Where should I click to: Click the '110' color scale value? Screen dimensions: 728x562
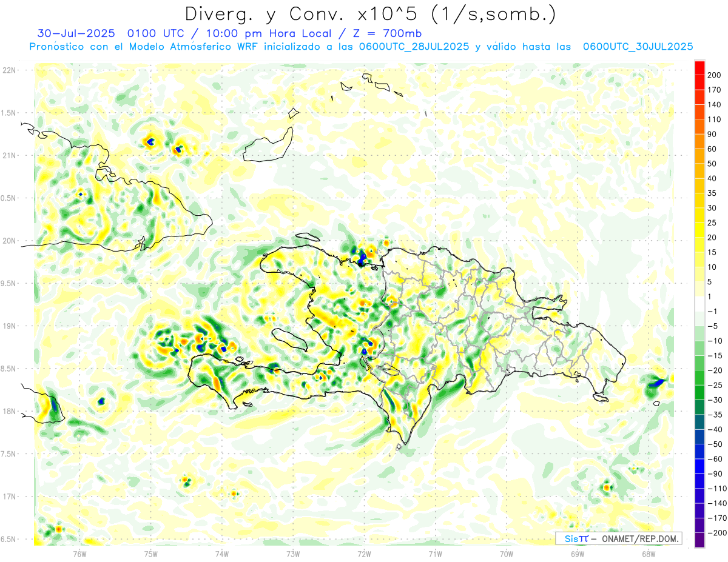715,119
